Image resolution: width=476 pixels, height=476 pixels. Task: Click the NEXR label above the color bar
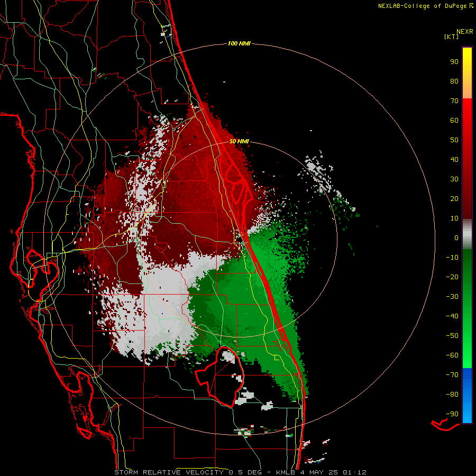tap(465, 31)
